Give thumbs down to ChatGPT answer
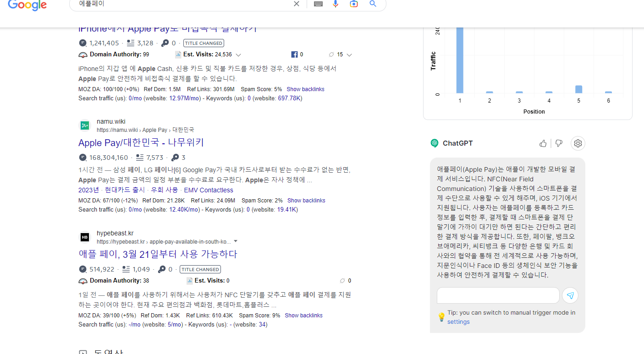 pos(559,143)
